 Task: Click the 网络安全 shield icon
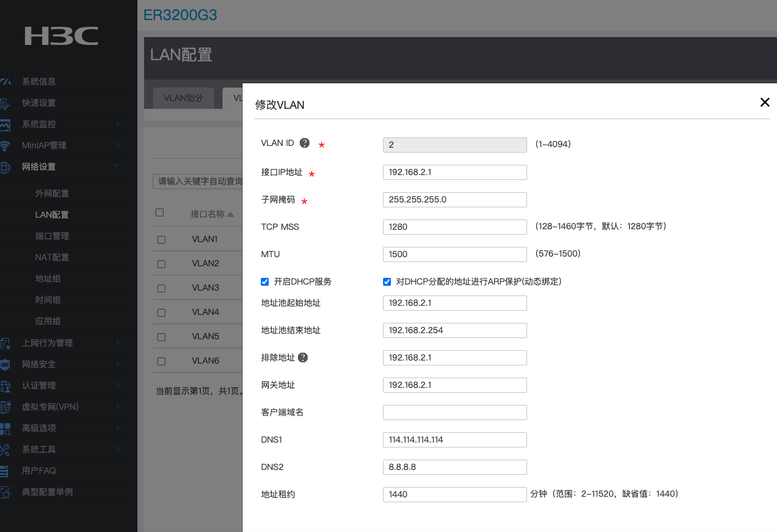tap(5, 365)
